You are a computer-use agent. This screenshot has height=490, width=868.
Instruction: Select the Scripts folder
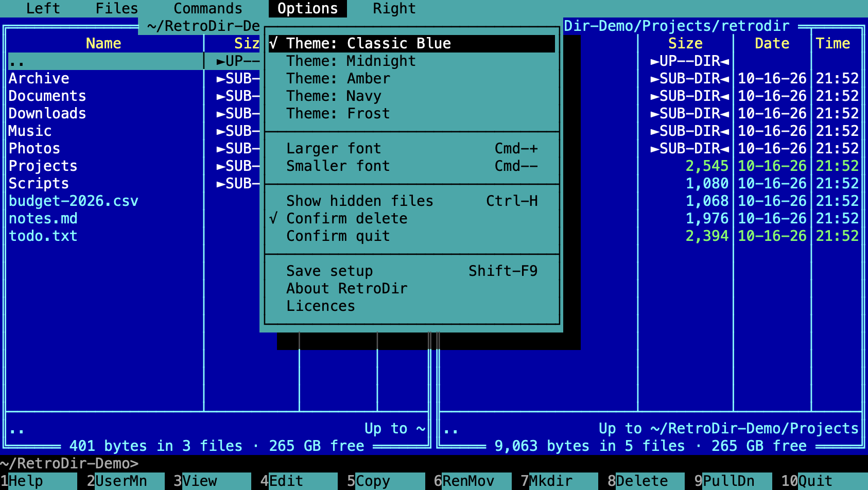(134, 184)
